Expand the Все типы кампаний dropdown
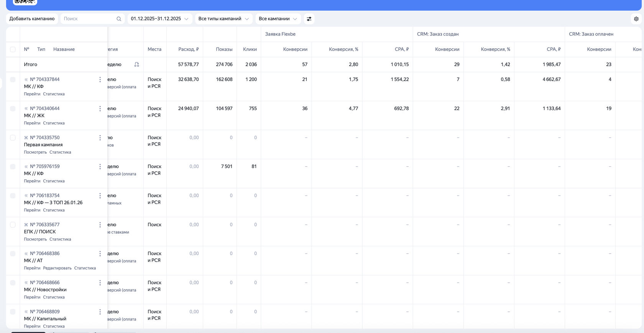The image size is (644, 333). tap(224, 19)
